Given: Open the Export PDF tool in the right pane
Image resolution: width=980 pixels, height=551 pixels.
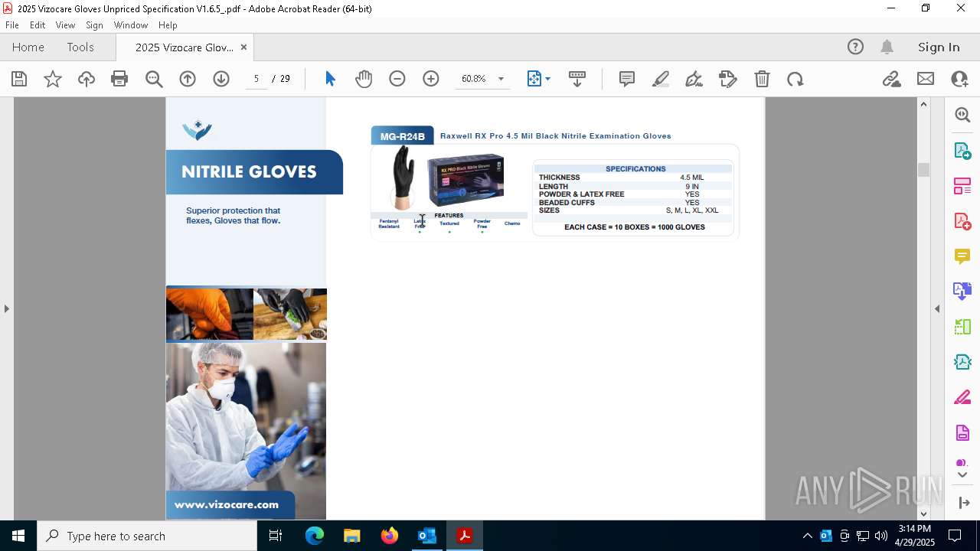Looking at the screenshot, I should 962,151.
